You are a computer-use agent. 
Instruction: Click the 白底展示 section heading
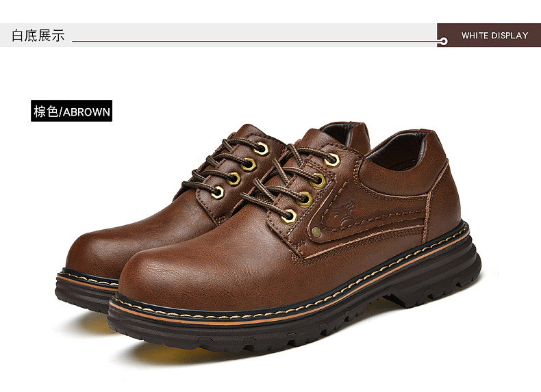coord(38,36)
